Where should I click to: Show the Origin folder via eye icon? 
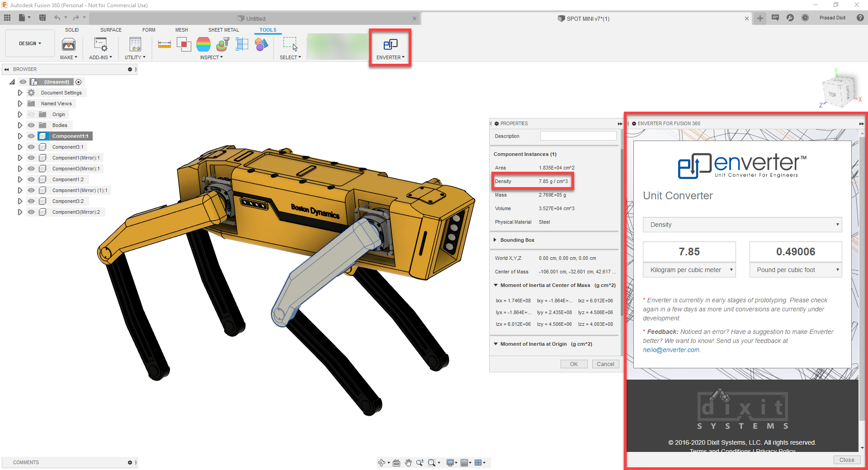[31, 114]
